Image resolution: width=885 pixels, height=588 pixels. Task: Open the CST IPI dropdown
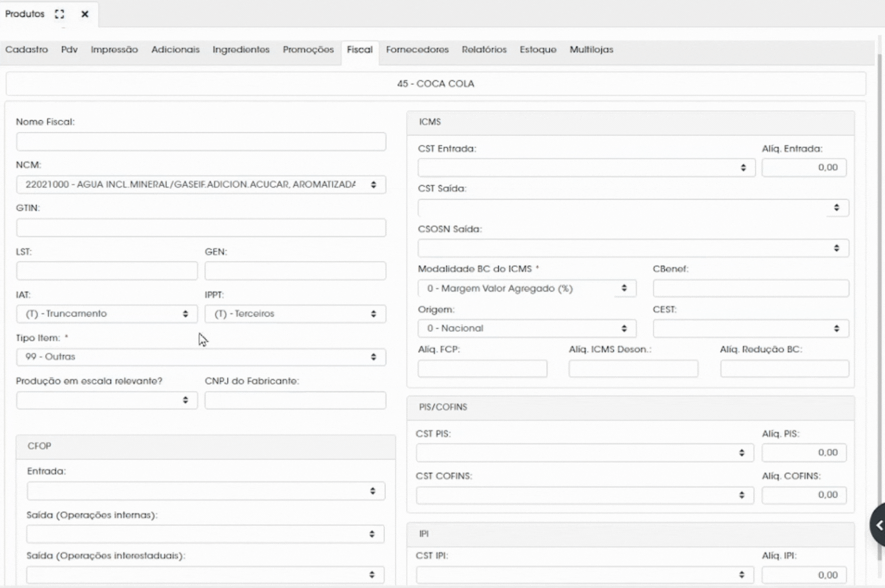(585, 575)
